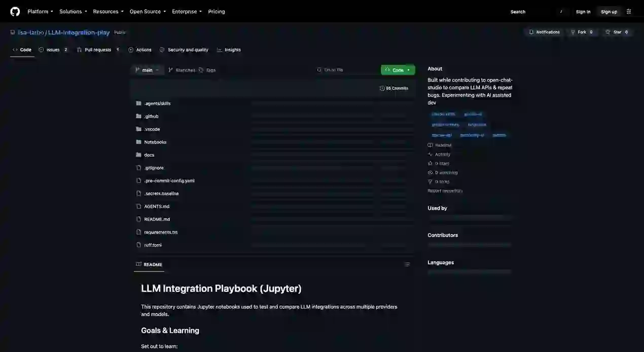
Task: Open the docs folder name
Action: point(149,155)
